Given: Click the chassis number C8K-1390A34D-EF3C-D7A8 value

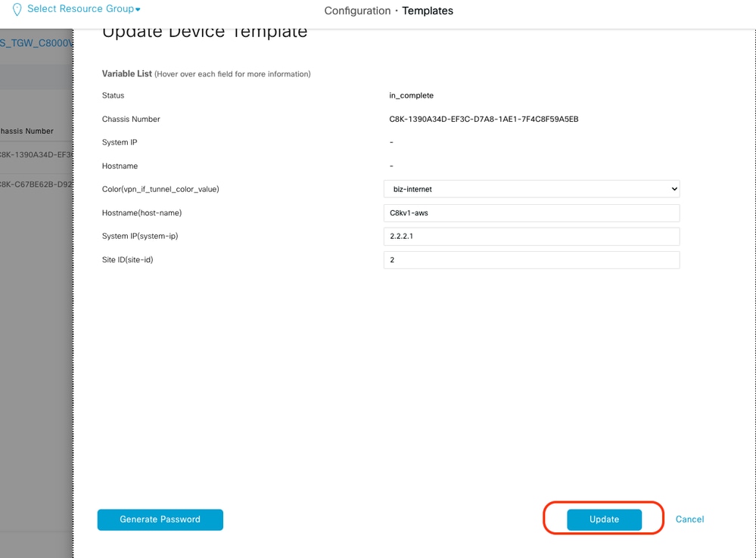Looking at the screenshot, I should point(484,119).
